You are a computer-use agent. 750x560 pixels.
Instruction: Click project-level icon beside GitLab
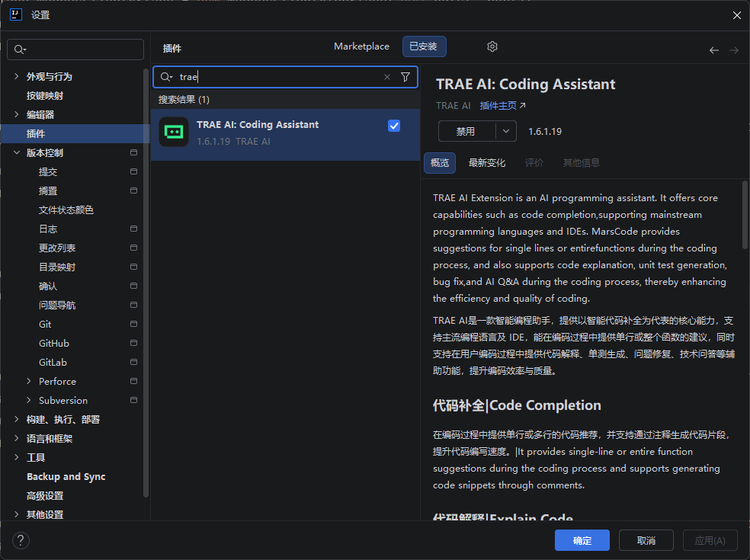pos(133,362)
